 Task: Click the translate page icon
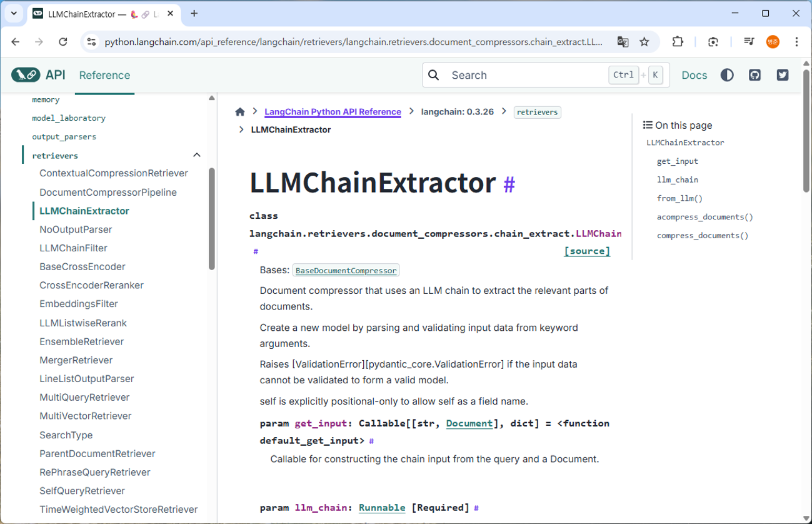click(623, 42)
